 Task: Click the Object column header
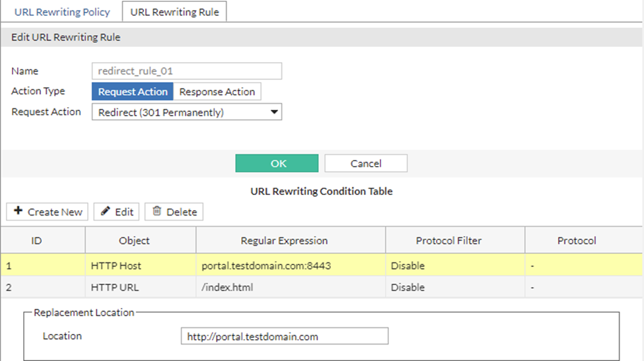click(134, 241)
